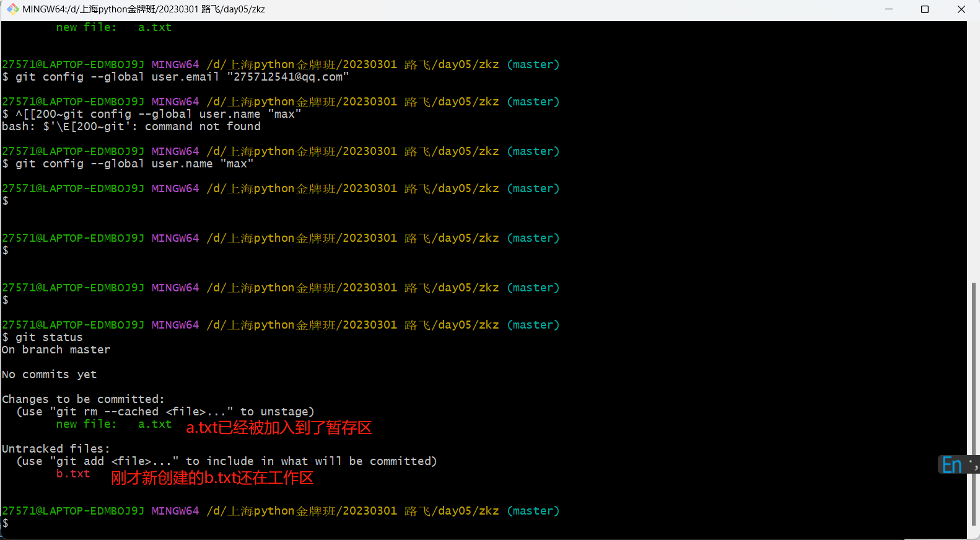Click 'bash: command not found' error line

(x=131, y=126)
